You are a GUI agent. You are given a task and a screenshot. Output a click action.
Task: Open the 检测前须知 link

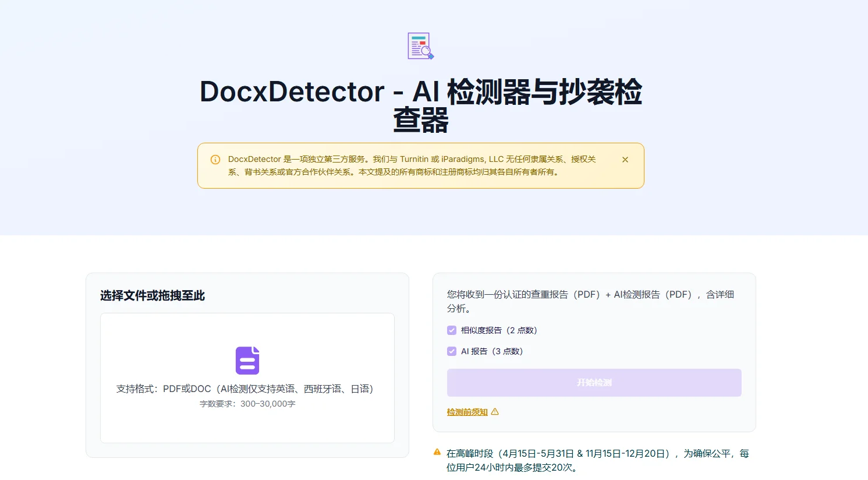[x=467, y=412]
